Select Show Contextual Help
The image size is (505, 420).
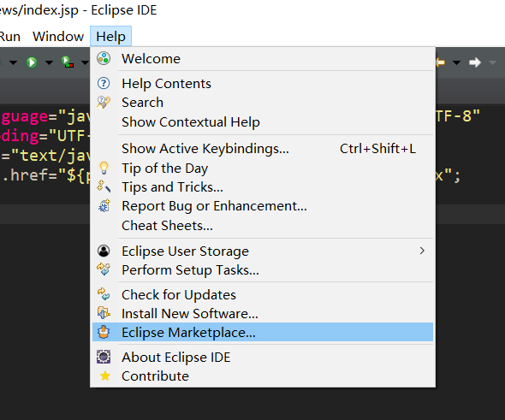pos(263,122)
